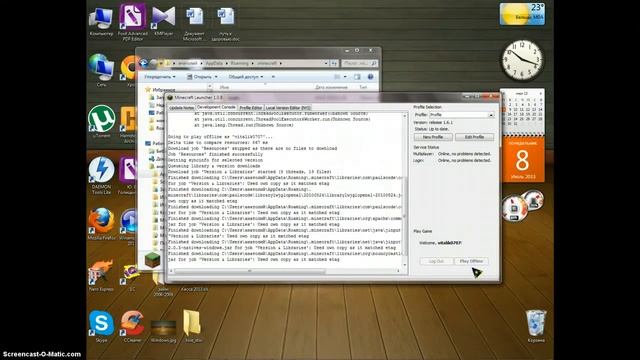
Task: Expand the view options arrow in Explorer
Action: pos(345,77)
